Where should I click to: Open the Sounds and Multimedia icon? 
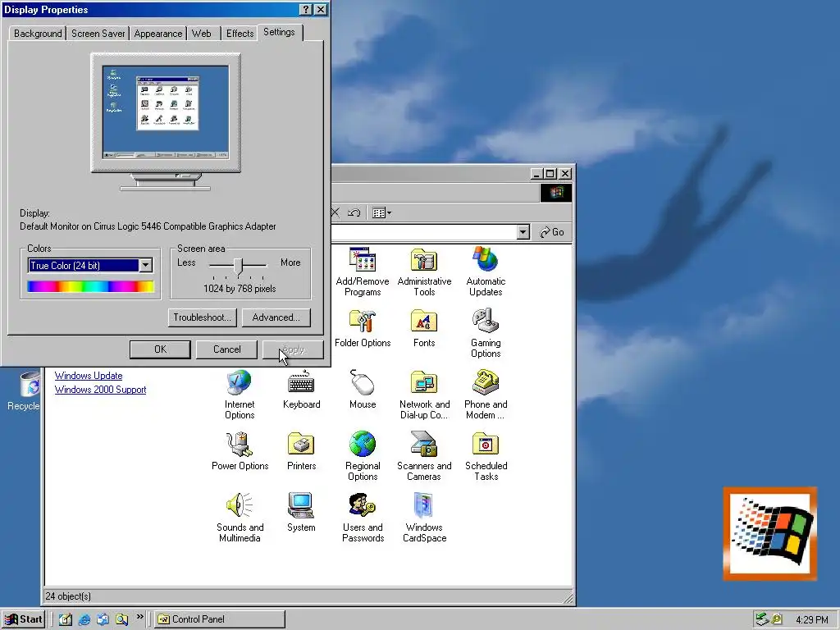[x=240, y=518]
